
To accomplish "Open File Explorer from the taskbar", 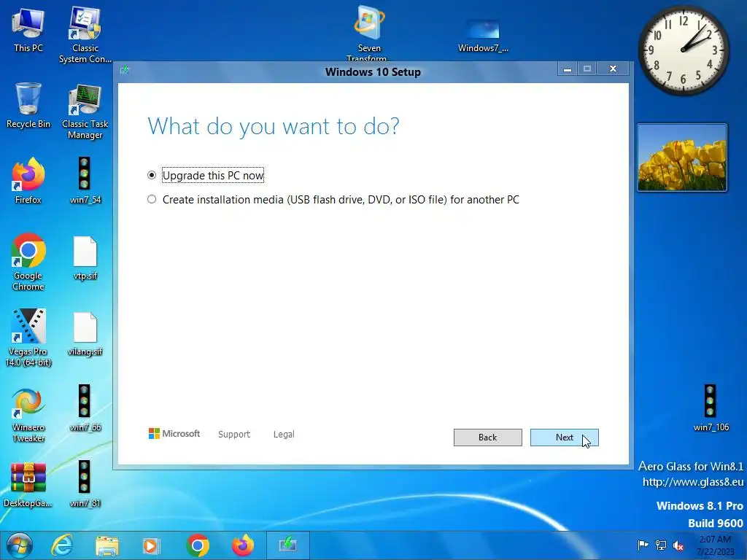I will pyautogui.click(x=107, y=545).
